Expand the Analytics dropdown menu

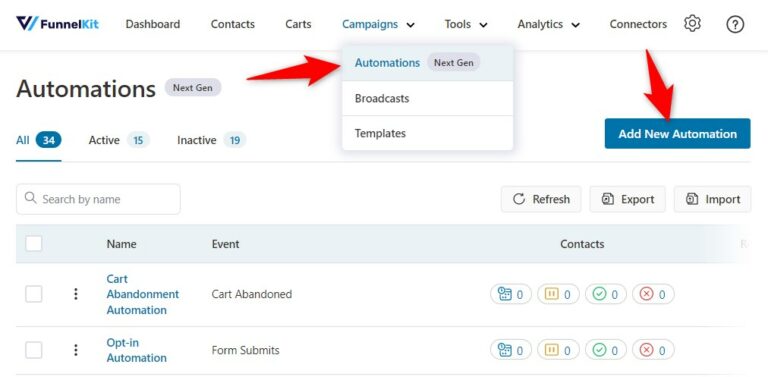point(549,24)
